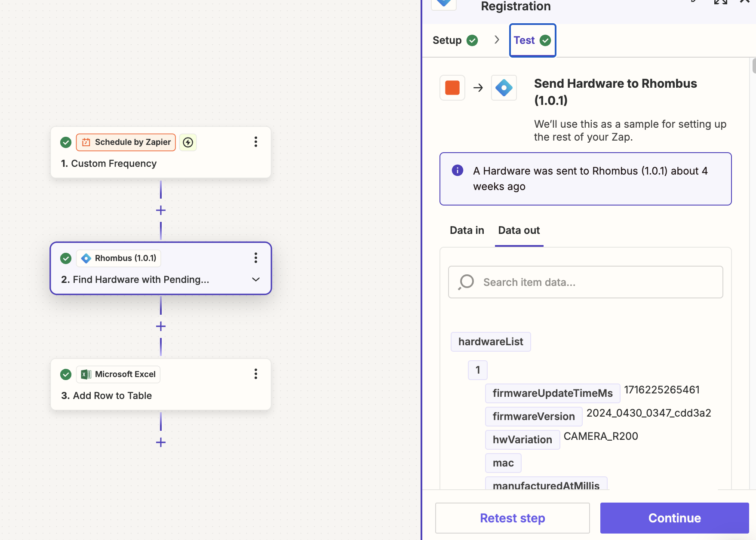Select the Test tab
This screenshot has height=540, width=756.
533,40
